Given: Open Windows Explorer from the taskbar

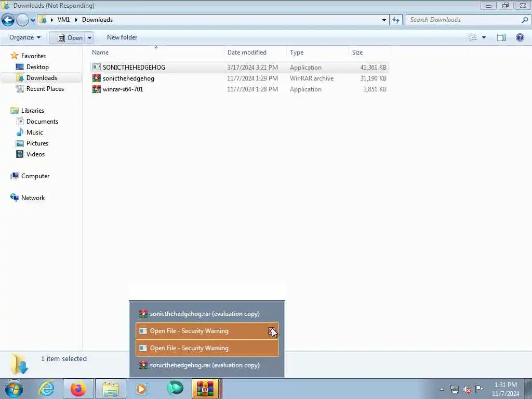Looking at the screenshot, I should point(111,389).
